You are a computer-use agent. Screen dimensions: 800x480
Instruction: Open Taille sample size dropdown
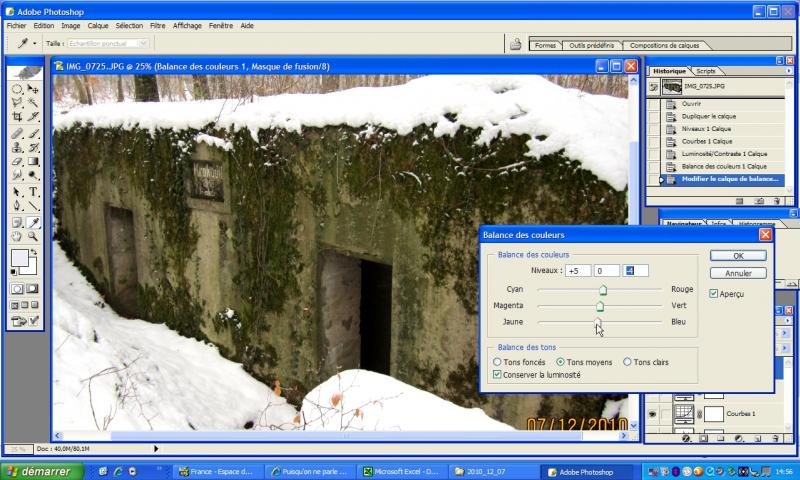tap(143, 43)
